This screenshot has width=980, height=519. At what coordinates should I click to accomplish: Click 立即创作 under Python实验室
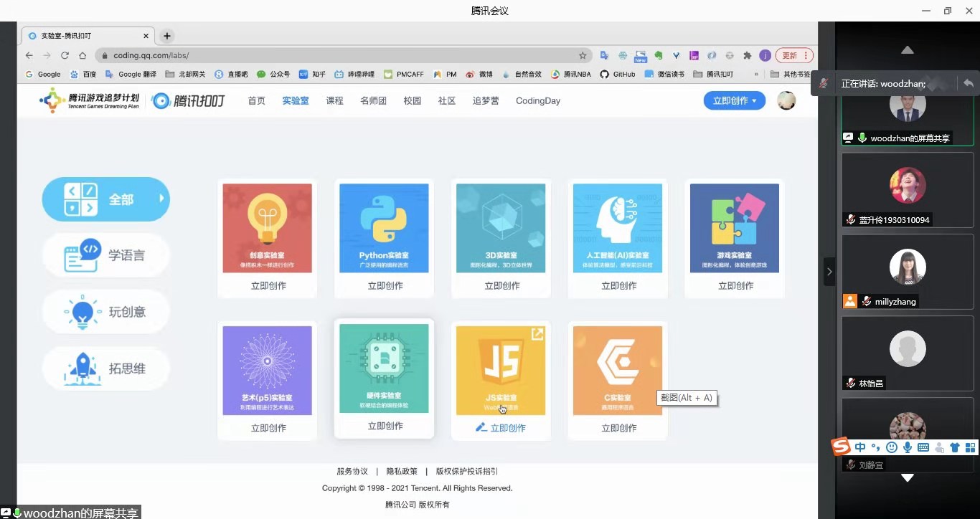click(385, 285)
